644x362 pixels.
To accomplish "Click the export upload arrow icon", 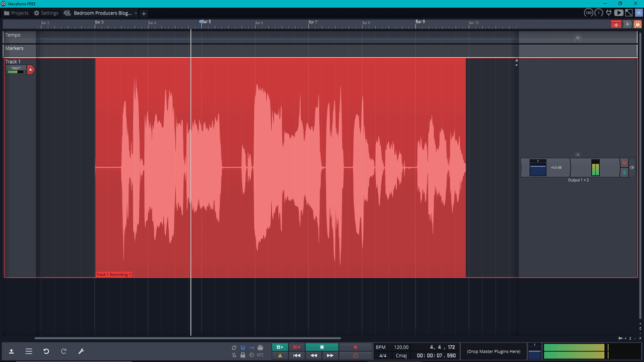I will click(x=11, y=351).
